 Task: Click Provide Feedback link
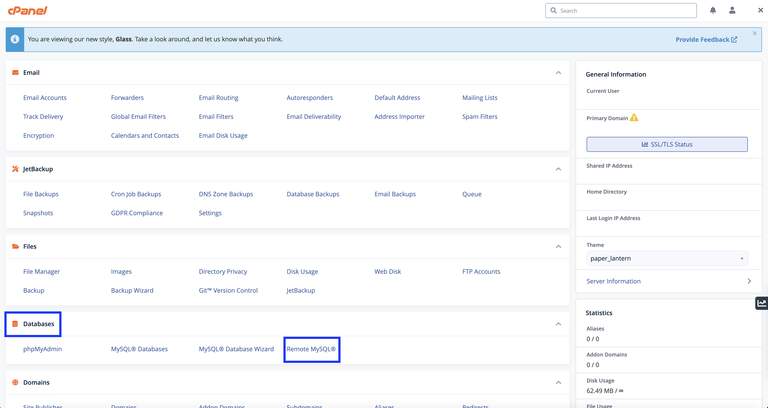click(x=706, y=40)
